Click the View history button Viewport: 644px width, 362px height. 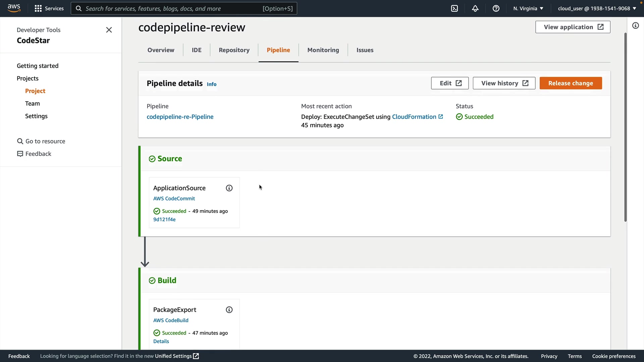coord(504,83)
